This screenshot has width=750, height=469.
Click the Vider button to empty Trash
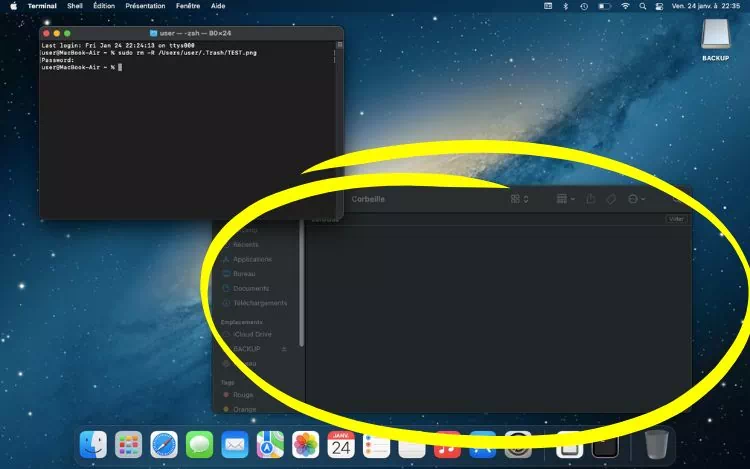click(x=677, y=219)
